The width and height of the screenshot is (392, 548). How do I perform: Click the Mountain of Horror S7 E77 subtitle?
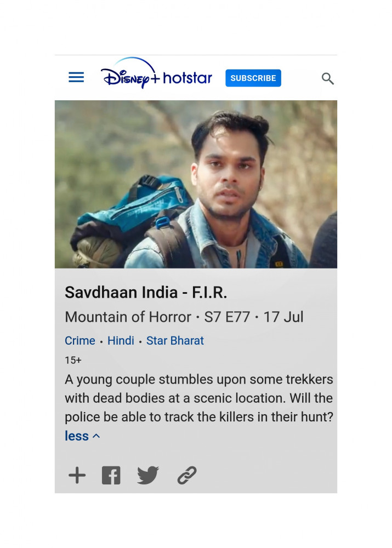184,317
